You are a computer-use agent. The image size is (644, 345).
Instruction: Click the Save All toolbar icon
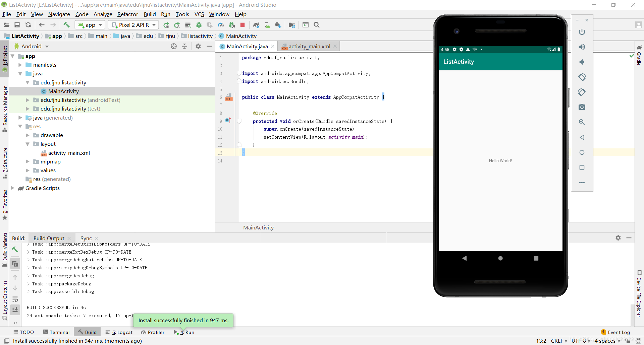click(x=17, y=25)
